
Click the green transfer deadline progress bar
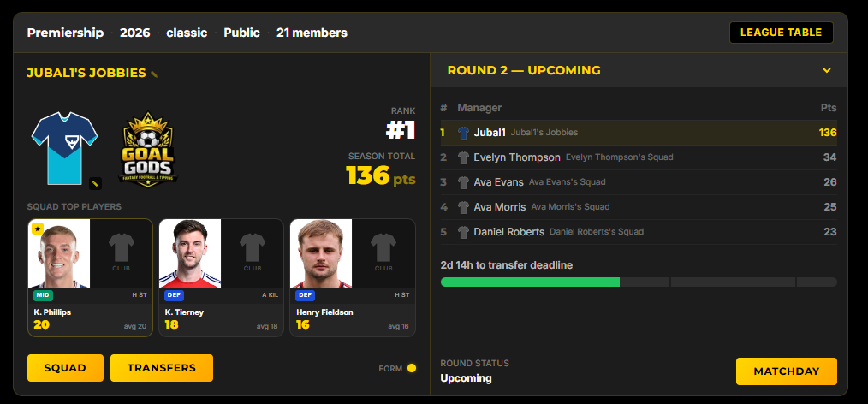pos(530,282)
